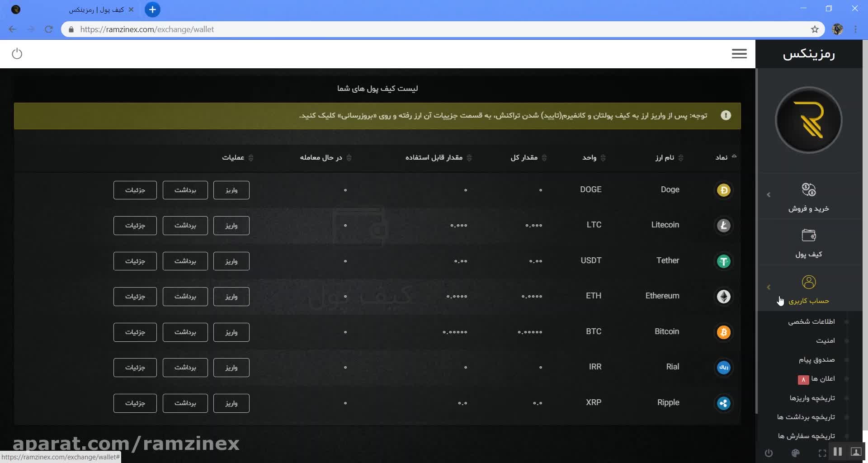Click the Tether coin icon
The image size is (868, 463).
(723, 261)
